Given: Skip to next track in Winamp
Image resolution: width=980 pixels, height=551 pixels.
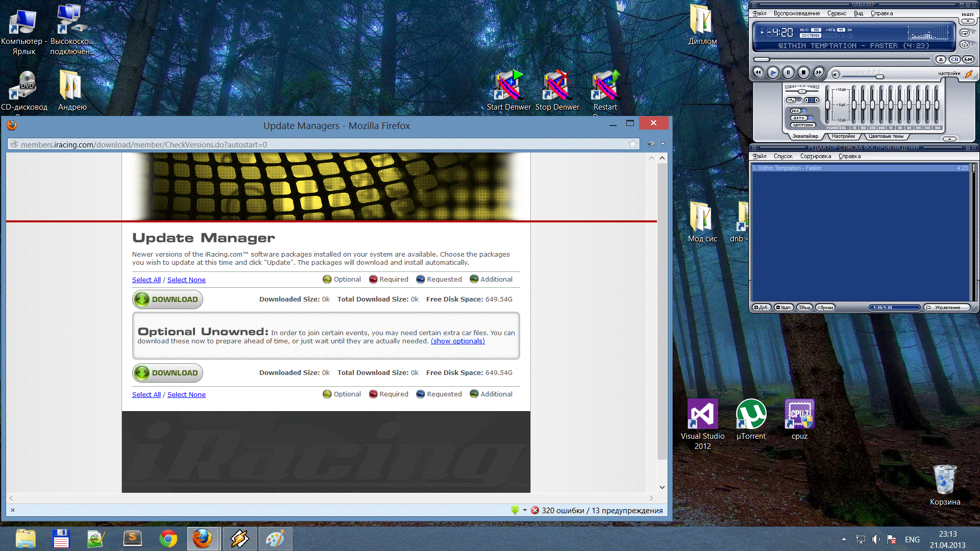Looking at the screenshot, I should point(819,73).
